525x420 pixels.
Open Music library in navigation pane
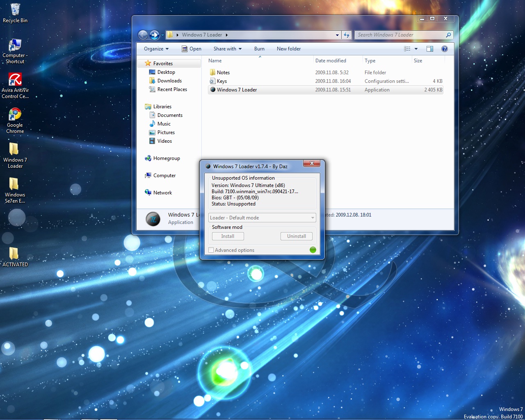click(x=164, y=124)
